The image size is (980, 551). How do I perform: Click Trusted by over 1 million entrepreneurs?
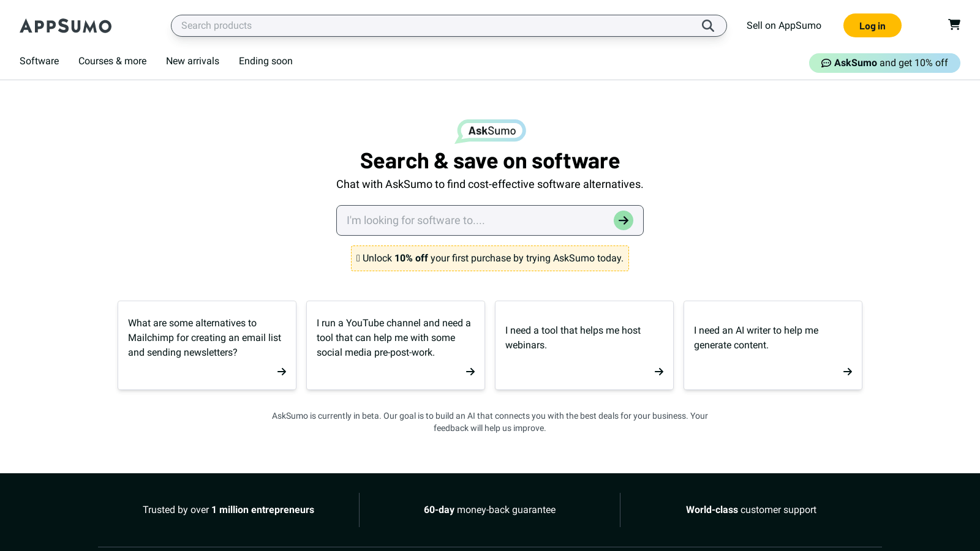(228, 510)
